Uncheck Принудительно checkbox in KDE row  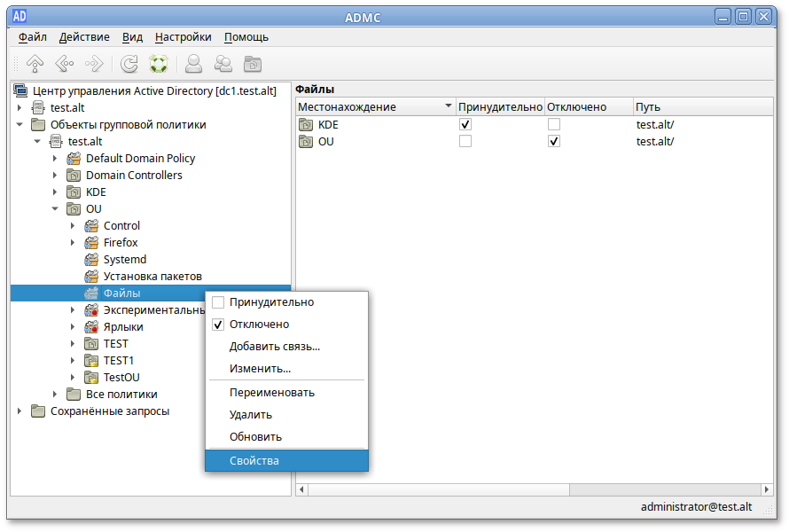(465, 125)
